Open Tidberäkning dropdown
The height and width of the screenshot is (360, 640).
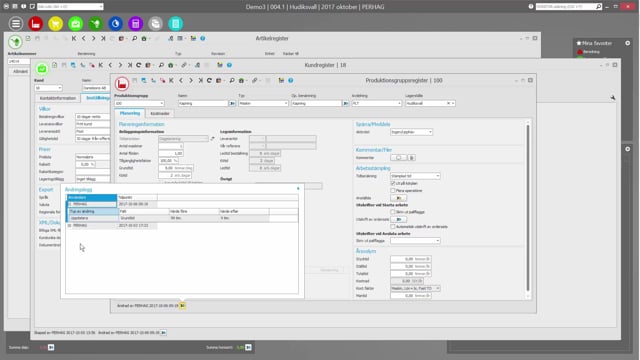(438, 176)
